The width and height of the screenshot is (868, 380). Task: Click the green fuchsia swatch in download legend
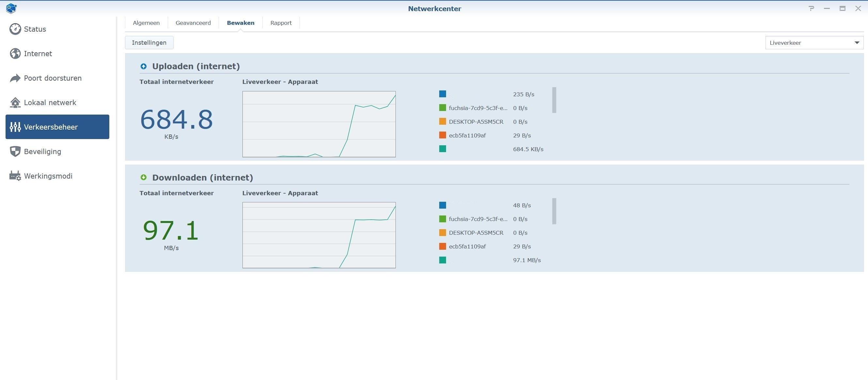(x=442, y=219)
